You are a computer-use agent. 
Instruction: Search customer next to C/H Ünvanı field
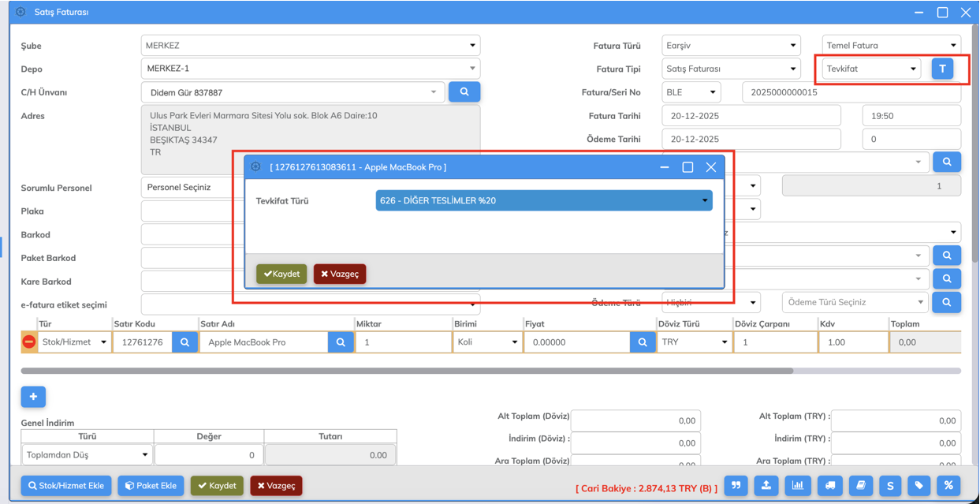click(x=464, y=92)
